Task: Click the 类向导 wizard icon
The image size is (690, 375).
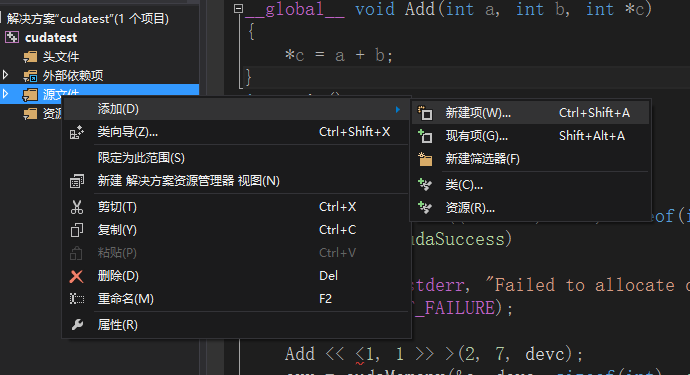Action: [x=77, y=132]
